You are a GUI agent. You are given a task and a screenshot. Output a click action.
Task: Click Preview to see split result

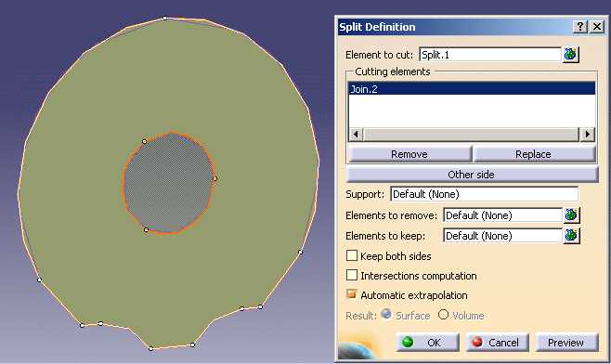566,342
